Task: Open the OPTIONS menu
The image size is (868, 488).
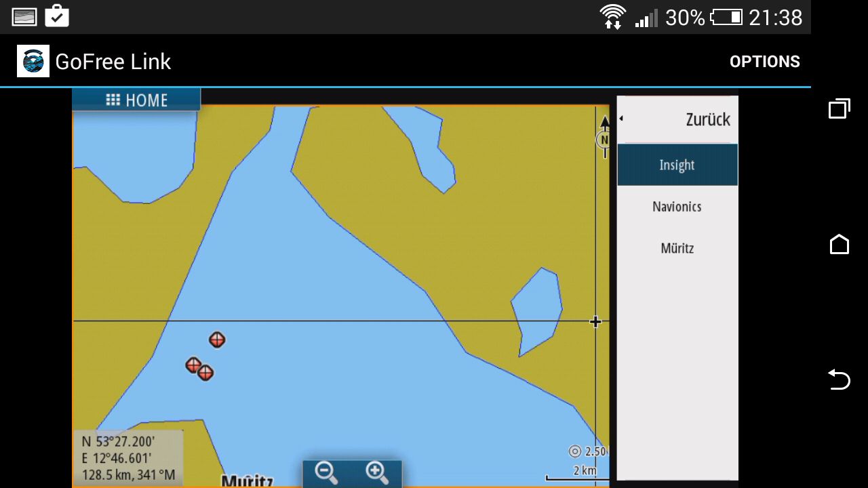Action: click(x=764, y=62)
